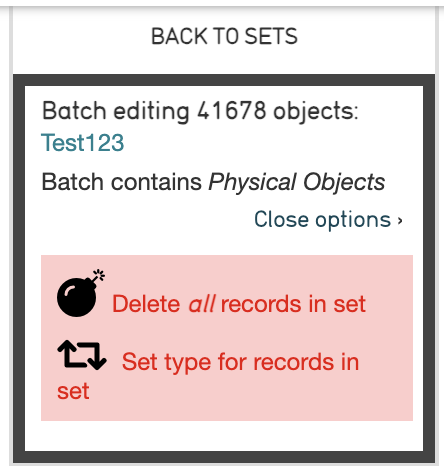
Task: Click the chevron after Close options
Action: pos(400,220)
